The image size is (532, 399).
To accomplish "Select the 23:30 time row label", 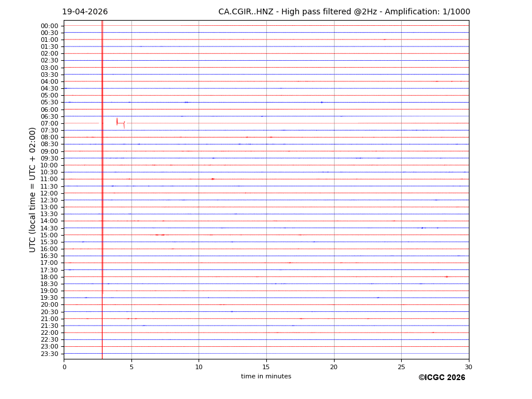I will click(49, 354).
